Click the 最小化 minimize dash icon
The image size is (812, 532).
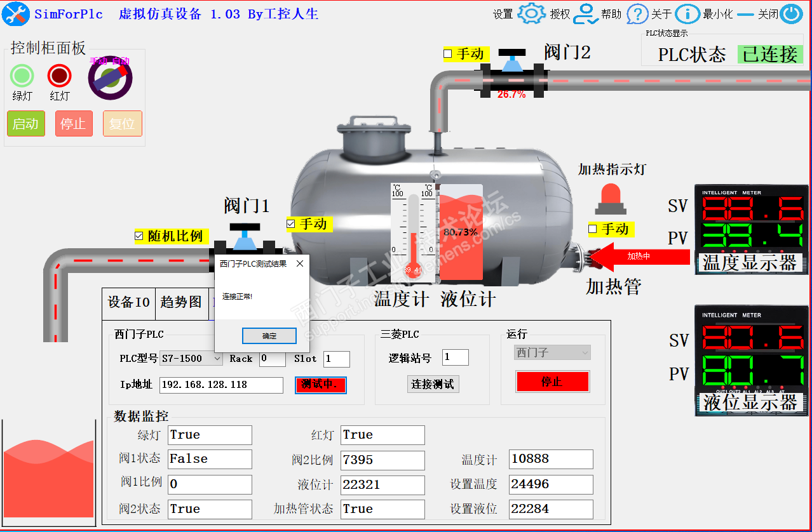point(745,14)
